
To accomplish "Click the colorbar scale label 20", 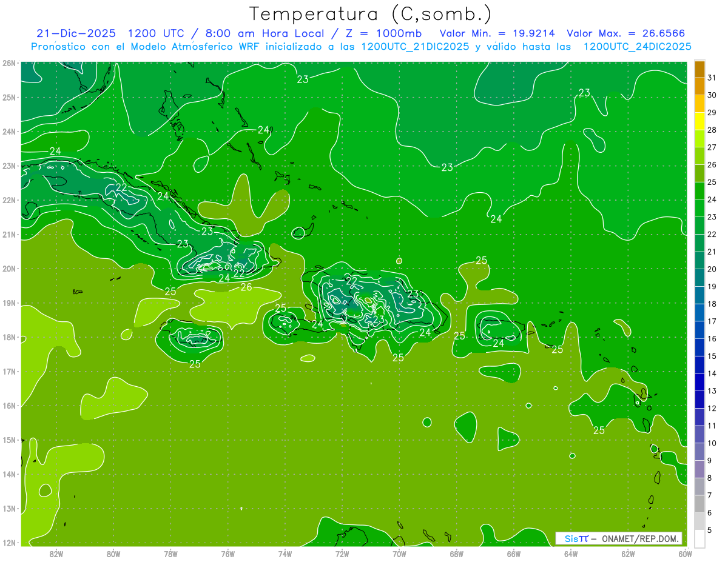I will [712, 269].
